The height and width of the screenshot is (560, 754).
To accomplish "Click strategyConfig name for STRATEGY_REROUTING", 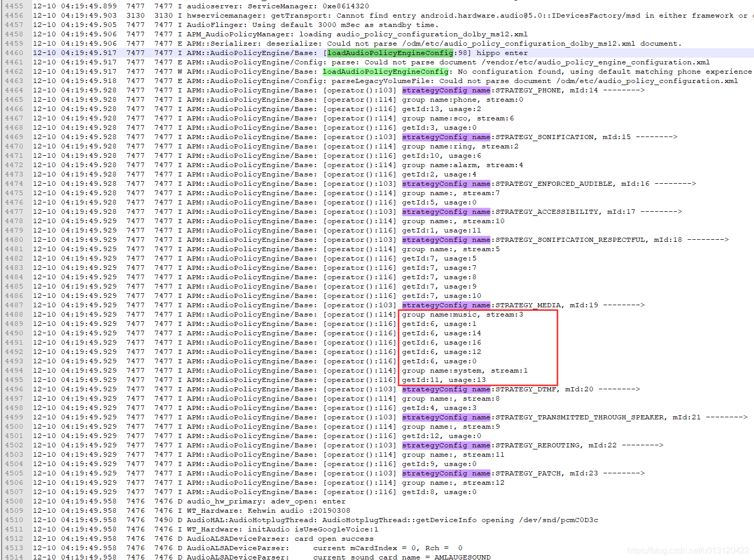I will tap(446, 445).
